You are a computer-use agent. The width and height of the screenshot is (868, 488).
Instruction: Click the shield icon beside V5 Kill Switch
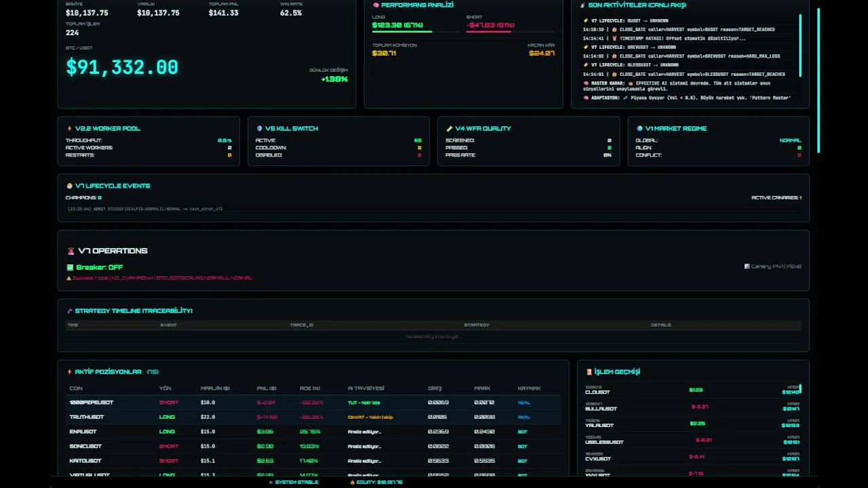259,129
